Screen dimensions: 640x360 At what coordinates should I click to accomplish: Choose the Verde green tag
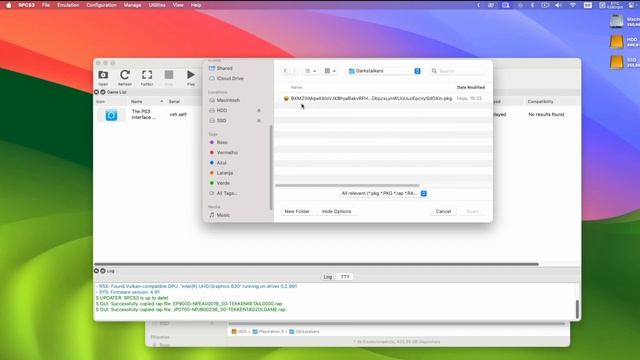tap(223, 183)
